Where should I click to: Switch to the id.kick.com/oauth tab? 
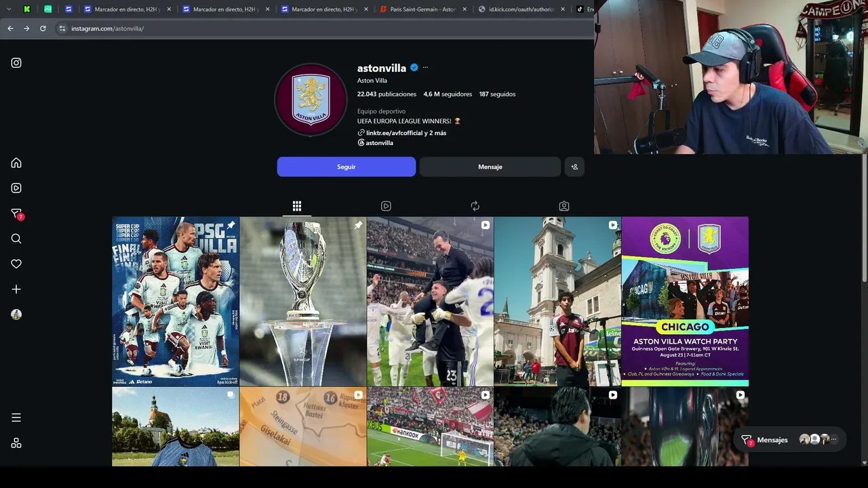pos(521,9)
